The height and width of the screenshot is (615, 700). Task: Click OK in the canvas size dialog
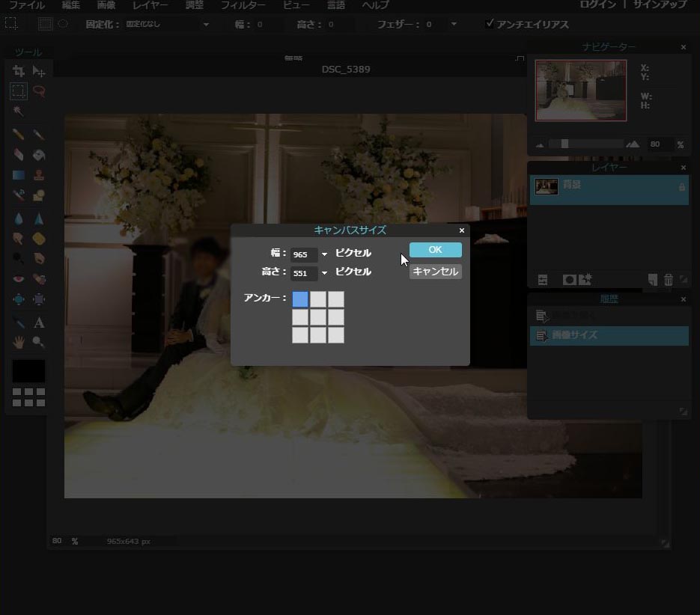(435, 250)
